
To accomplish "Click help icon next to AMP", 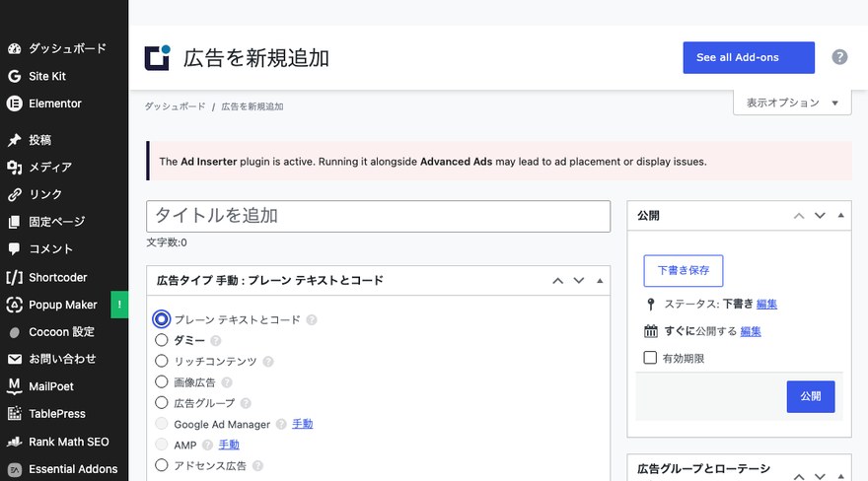I will pyautogui.click(x=207, y=446).
